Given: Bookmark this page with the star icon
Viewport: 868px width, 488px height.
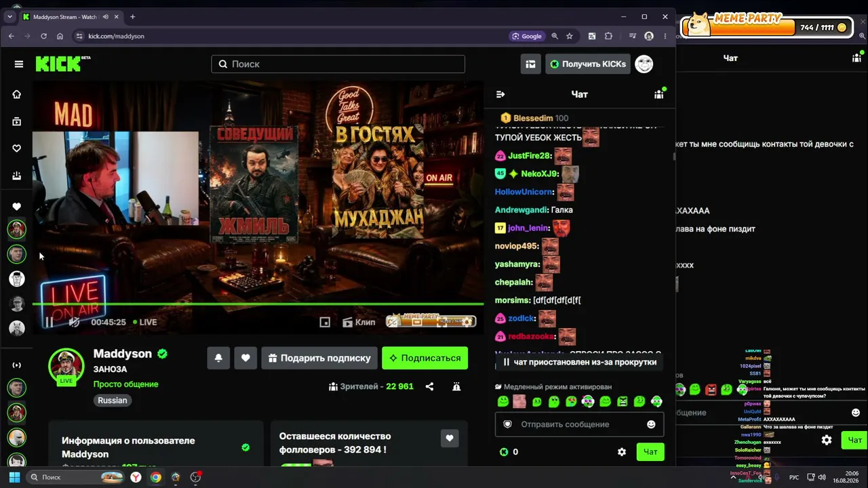Looking at the screenshot, I should click(570, 36).
